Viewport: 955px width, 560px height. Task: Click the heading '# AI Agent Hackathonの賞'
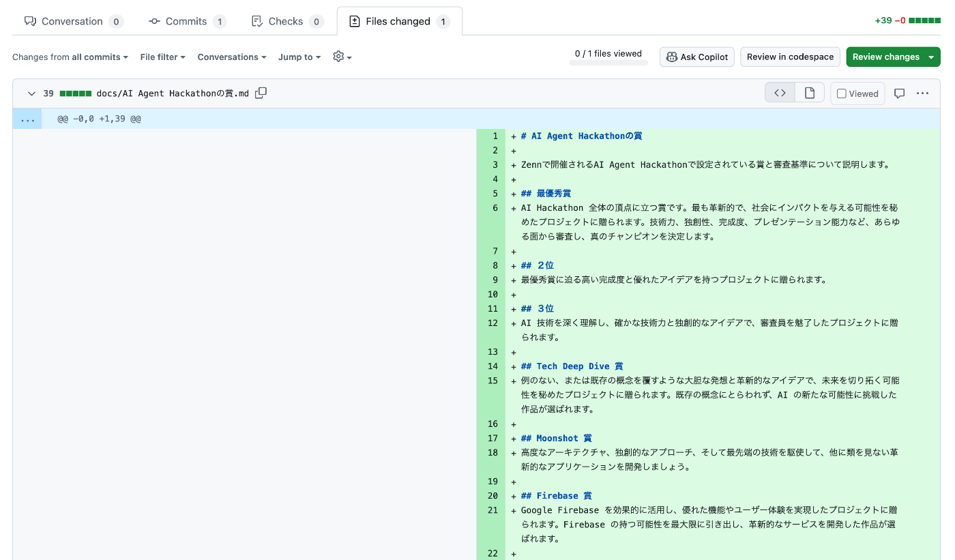click(581, 136)
